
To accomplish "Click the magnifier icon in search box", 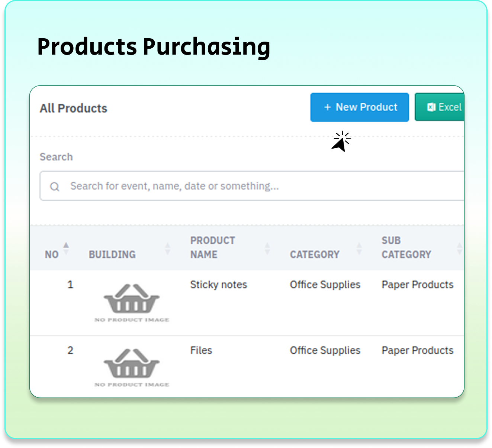I will pos(55,186).
